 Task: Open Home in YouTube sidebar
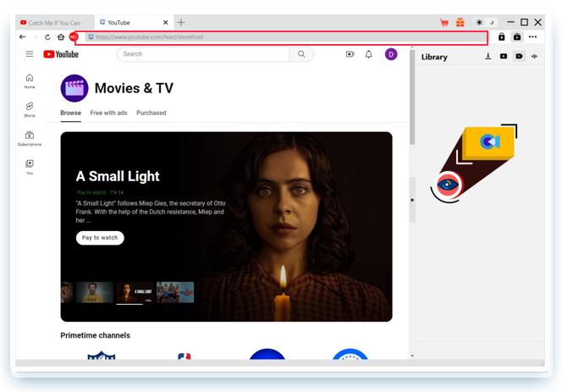(x=30, y=81)
